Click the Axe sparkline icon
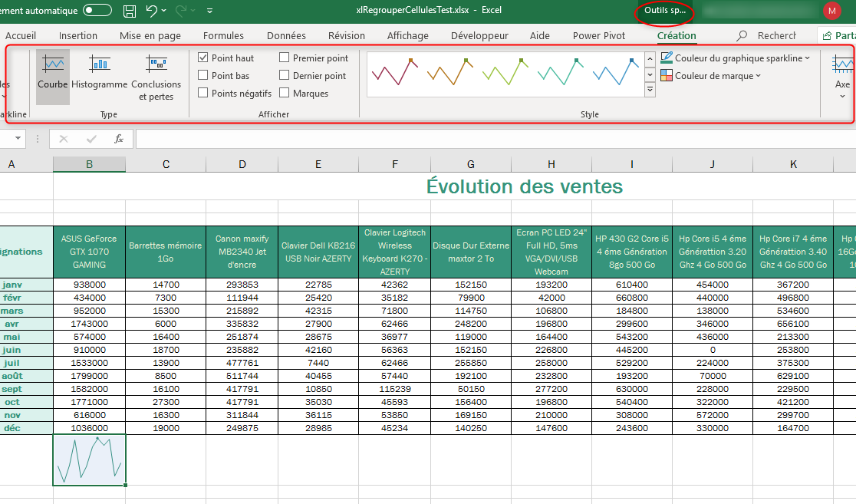The height and width of the screenshot is (504, 856). coord(842,64)
